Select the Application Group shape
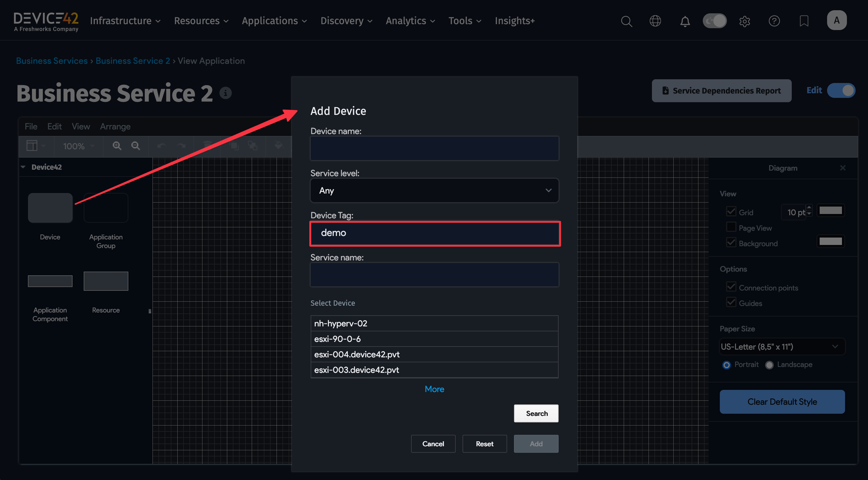 (x=106, y=208)
